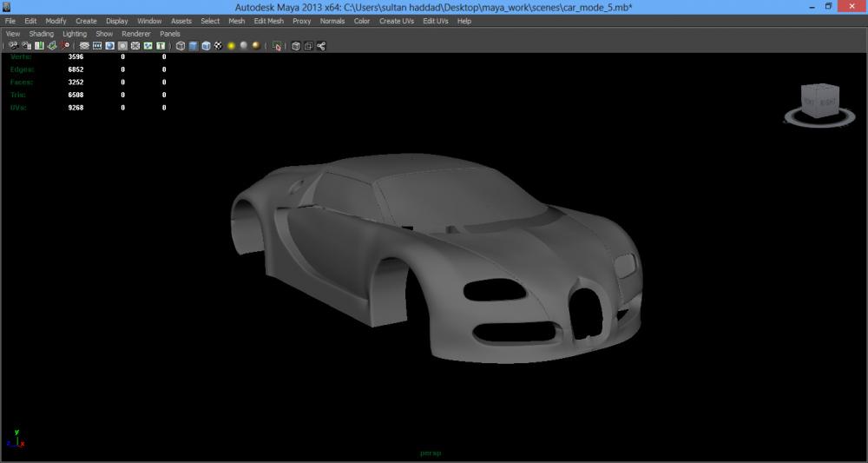This screenshot has height=463, width=868.
Task: Open the panel Shading menu
Action: pos(41,34)
